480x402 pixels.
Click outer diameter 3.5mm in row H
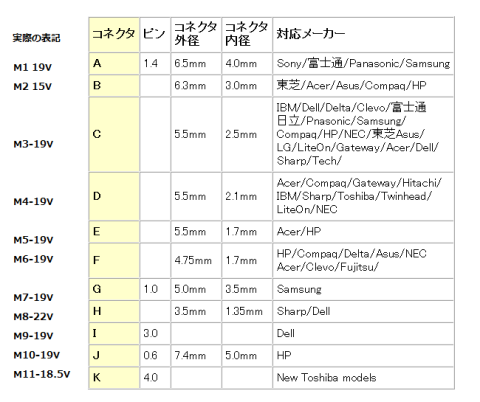[196, 311]
